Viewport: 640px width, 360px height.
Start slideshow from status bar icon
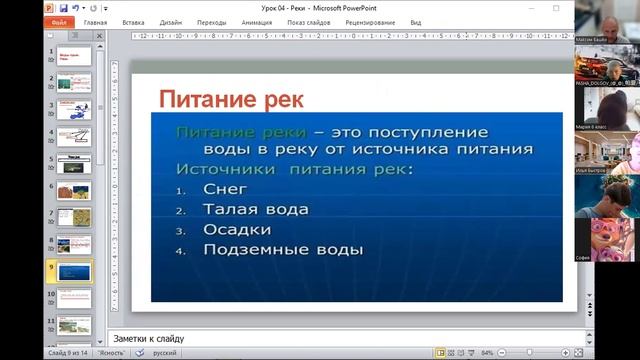471,353
